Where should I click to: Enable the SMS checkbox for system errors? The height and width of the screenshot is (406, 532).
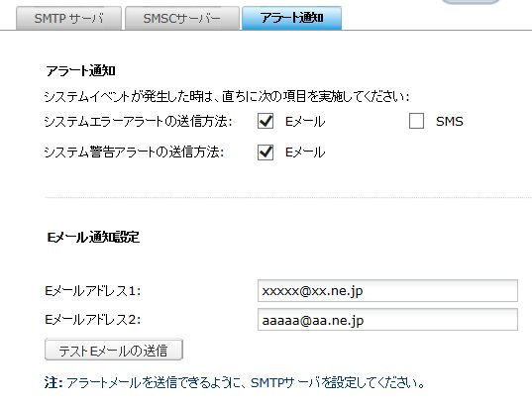tap(416, 121)
